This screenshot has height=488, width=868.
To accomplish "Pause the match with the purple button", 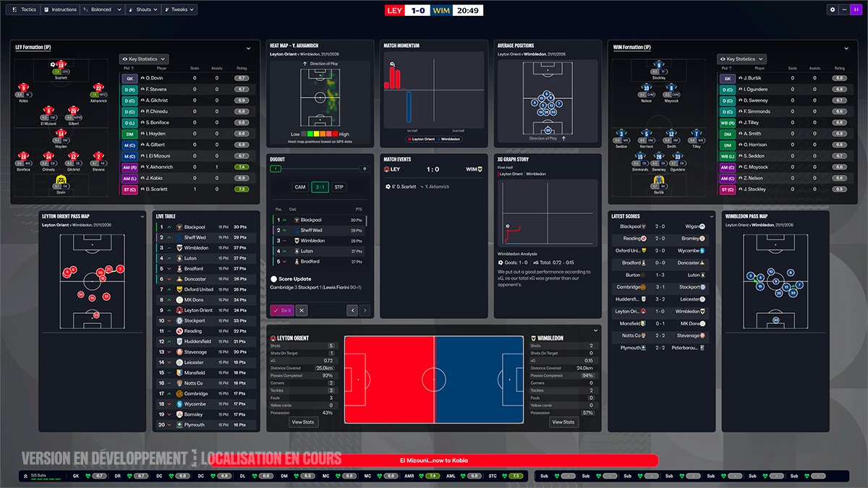I will pos(856,10).
